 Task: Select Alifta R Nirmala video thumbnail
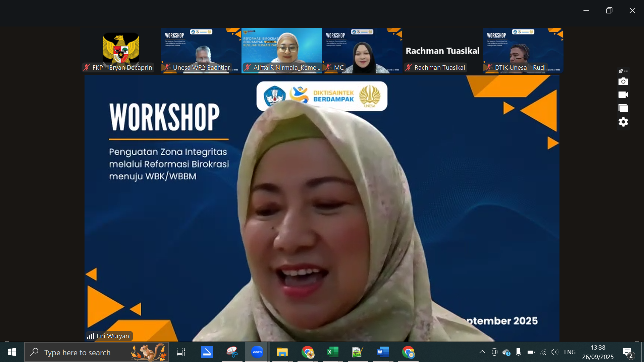[281, 50]
